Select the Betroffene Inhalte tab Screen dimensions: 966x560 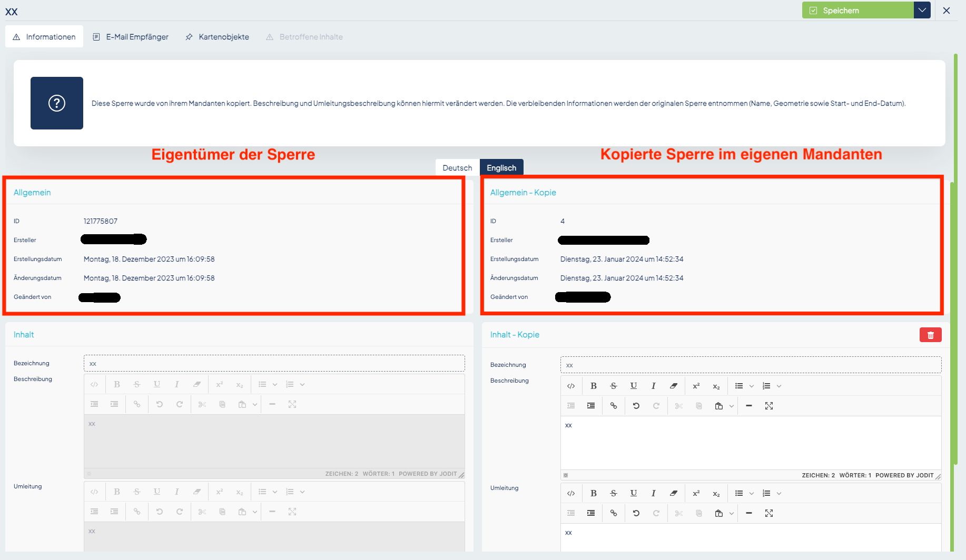pyautogui.click(x=304, y=37)
